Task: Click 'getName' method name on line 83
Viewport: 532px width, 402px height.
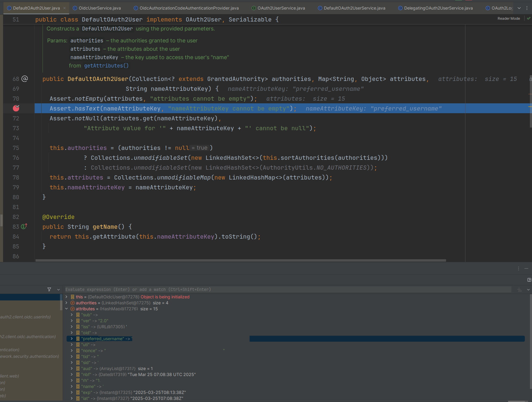Action: pyautogui.click(x=105, y=227)
